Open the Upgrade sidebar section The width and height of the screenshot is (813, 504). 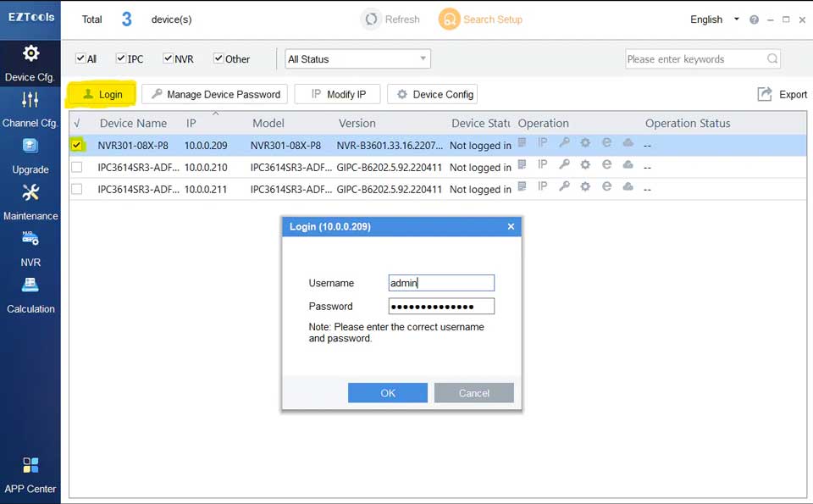(30, 154)
